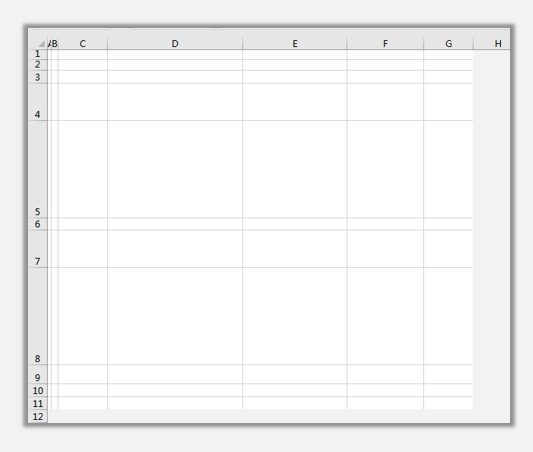Select row 5 header

(37, 169)
